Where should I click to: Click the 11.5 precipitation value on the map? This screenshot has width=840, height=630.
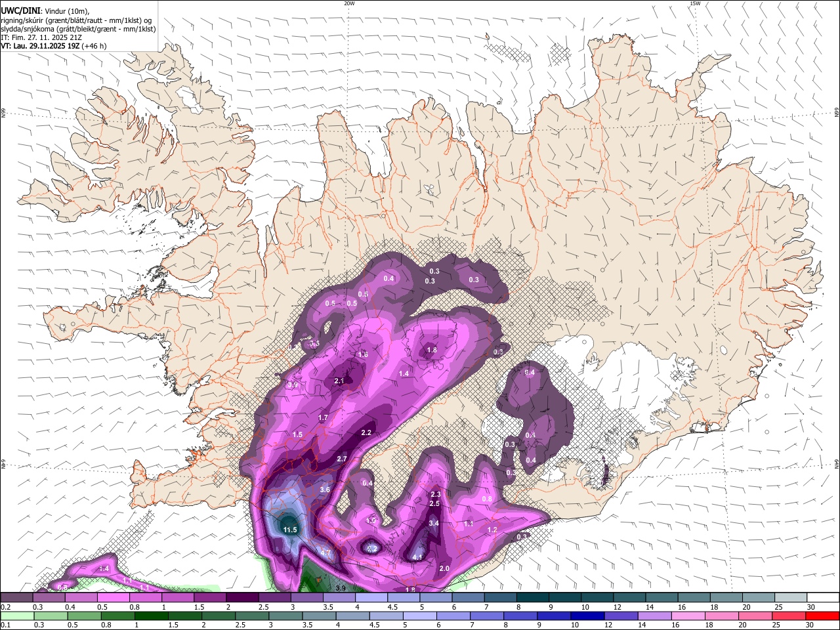click(290, 530)
